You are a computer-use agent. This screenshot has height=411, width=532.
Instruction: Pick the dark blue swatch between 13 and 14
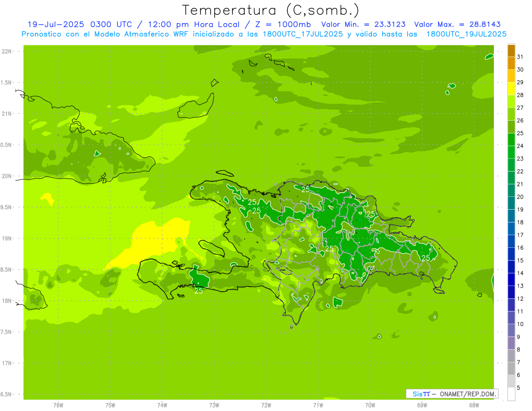(x=511, y=279)
